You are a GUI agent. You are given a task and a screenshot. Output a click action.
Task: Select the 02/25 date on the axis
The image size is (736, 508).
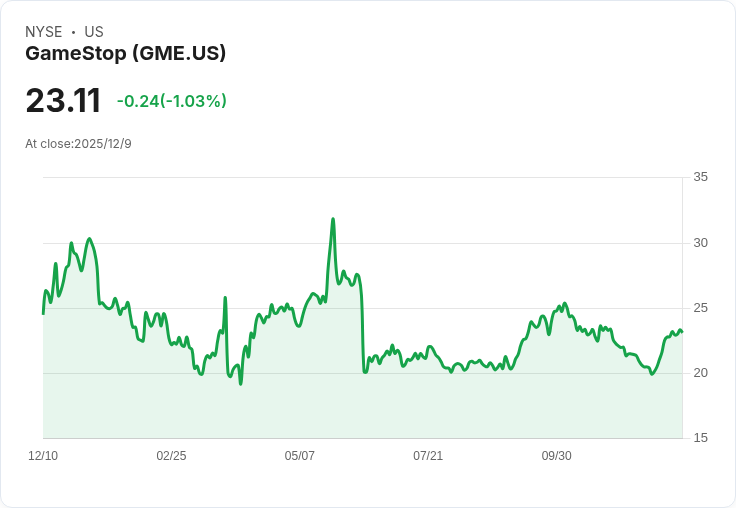tap(171, 456)
